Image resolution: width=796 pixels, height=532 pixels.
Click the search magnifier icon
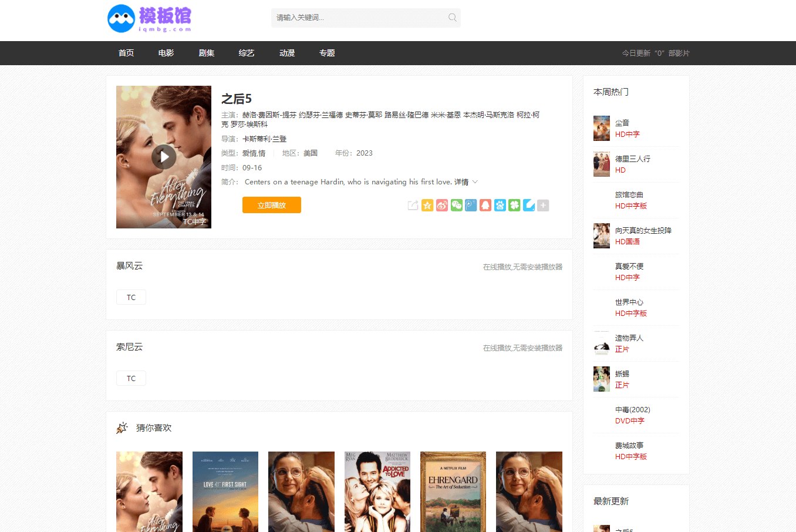pos(453,18)
